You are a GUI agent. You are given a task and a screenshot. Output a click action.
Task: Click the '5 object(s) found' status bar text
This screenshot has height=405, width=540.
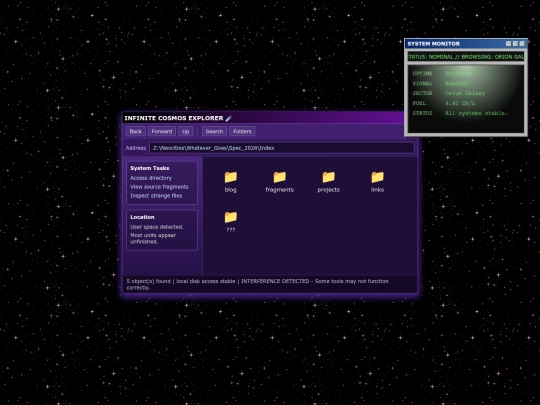click(x=148, y=281)
